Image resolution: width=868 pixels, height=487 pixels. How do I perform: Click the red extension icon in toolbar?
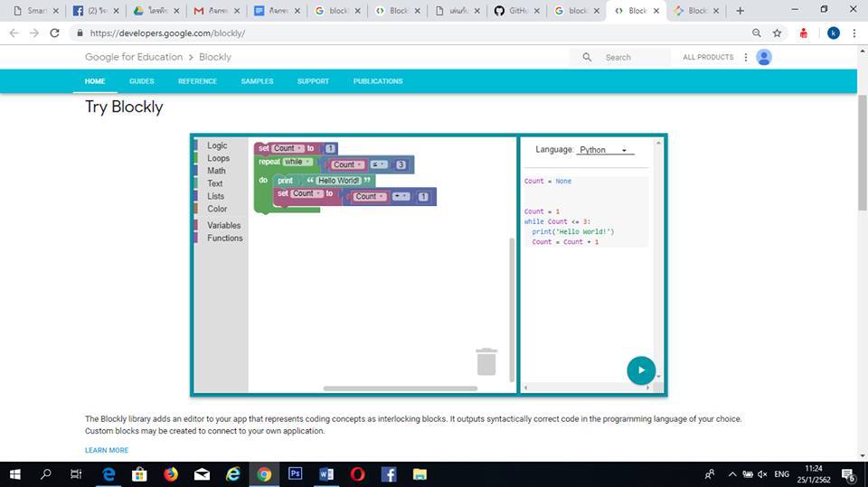[803, 33]
